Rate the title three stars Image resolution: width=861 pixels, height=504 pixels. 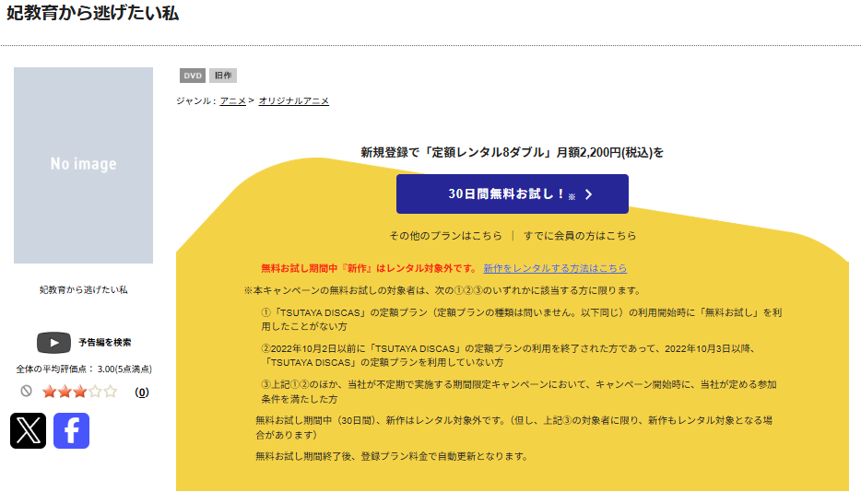(x=80, y=392)
